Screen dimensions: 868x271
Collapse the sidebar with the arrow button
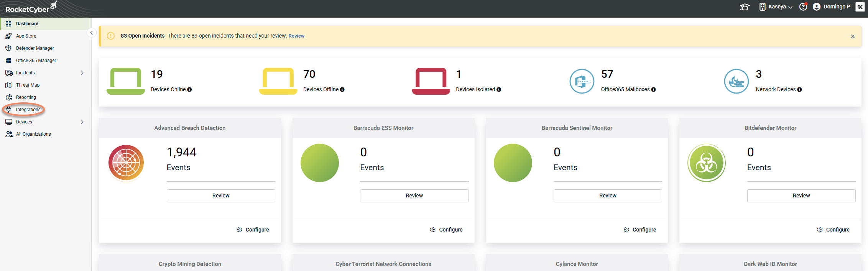click(x=91, y=33)
